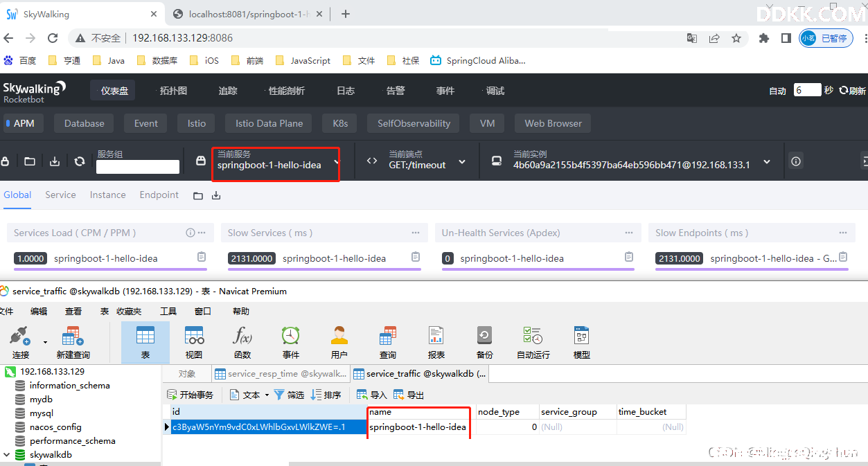The width and height of the screenshot is (868, 466).
Task: Bookmark page with Chrome star icon
Action: coord(736,38)
